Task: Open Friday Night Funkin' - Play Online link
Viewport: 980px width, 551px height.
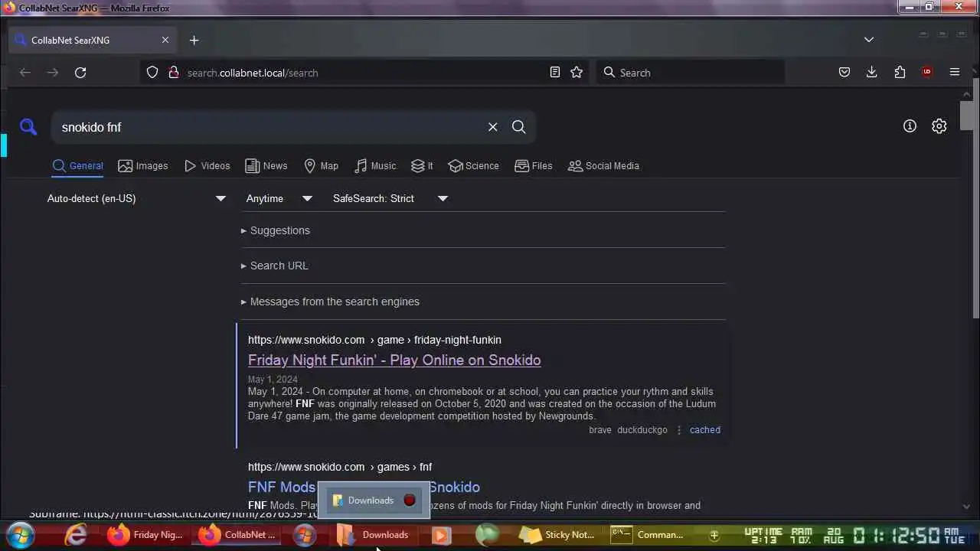Action: point(394,360)
